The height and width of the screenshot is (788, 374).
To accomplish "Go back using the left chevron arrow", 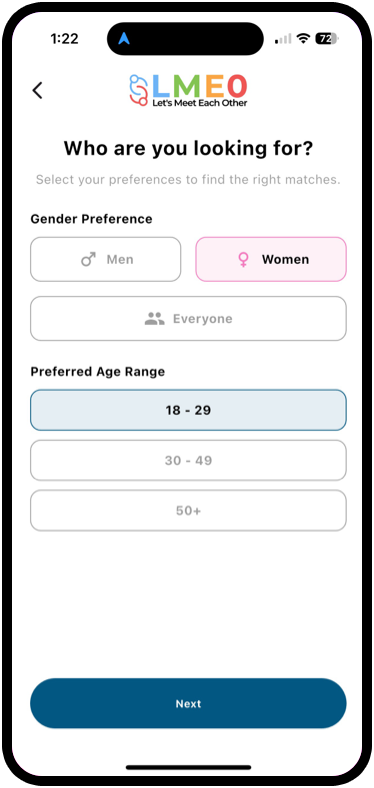I will [37, 90].
